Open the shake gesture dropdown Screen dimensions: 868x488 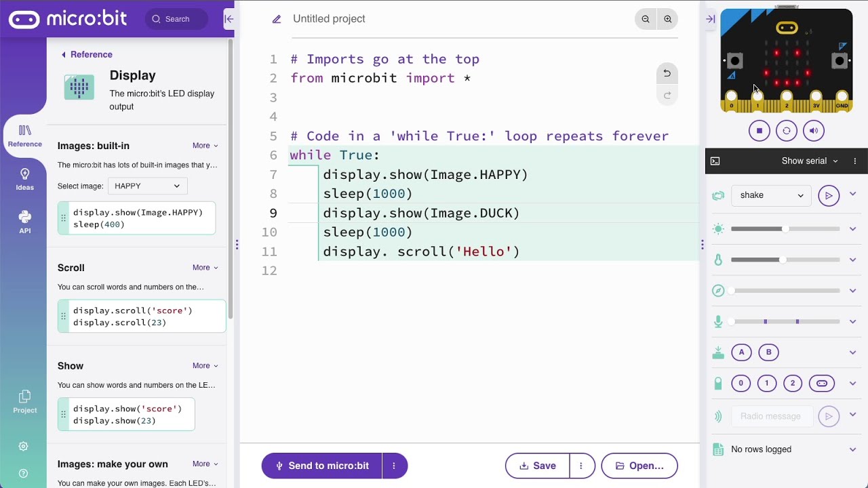(771, 195)
